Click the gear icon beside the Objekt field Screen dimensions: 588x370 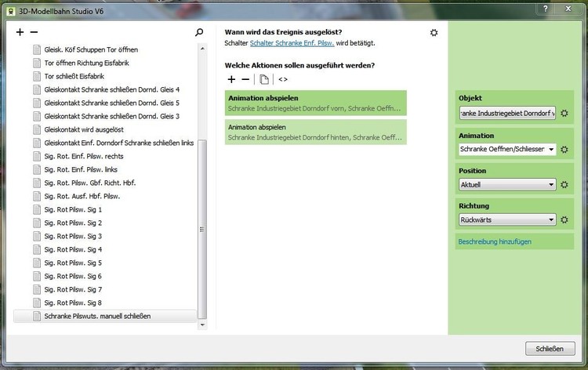[564, 113]
